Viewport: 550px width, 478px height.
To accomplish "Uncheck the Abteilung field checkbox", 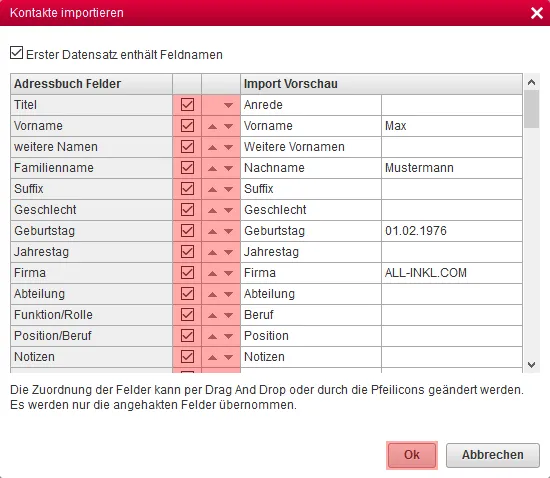I will point(187,293).
